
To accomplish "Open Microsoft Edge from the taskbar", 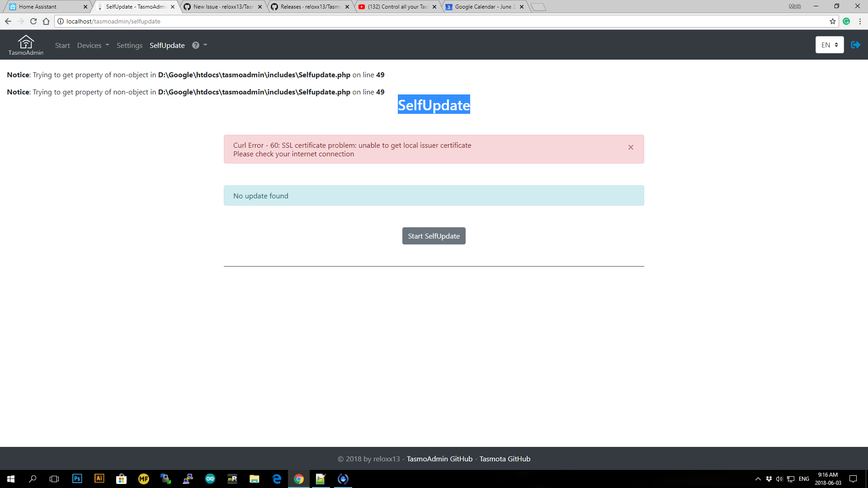I will (276, 479).
